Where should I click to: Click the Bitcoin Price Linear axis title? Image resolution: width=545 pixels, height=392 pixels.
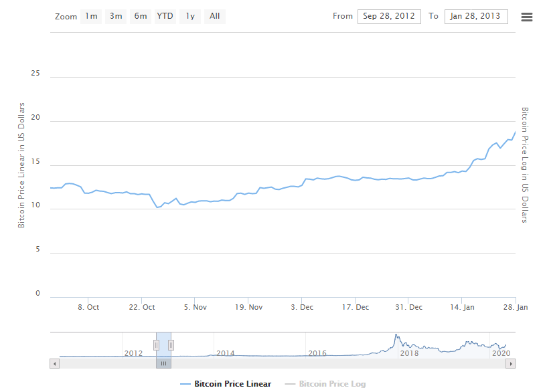click(x=21, y=165)
